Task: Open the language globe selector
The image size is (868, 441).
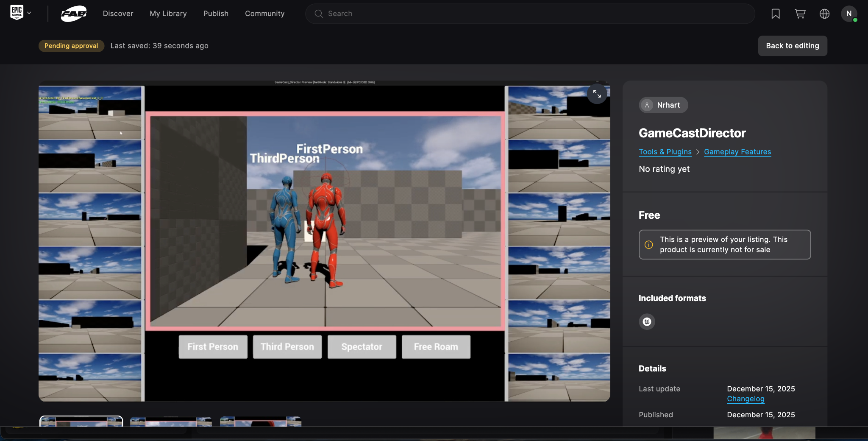Action: pyautogui.click(x=824, y=14)
